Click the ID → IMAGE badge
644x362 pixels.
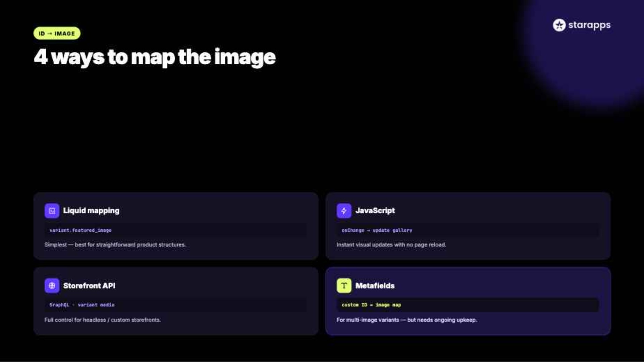pos(57,34)
